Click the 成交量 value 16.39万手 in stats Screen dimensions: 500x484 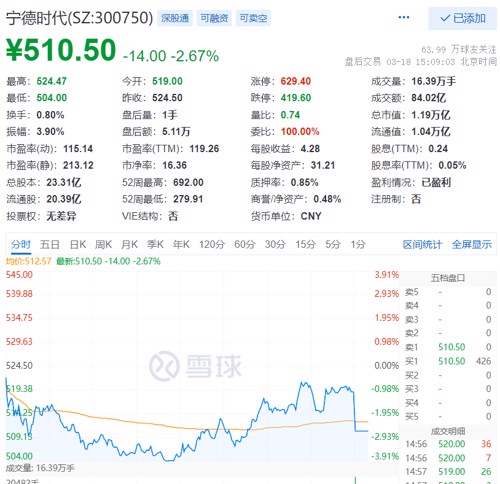(433, 81)
